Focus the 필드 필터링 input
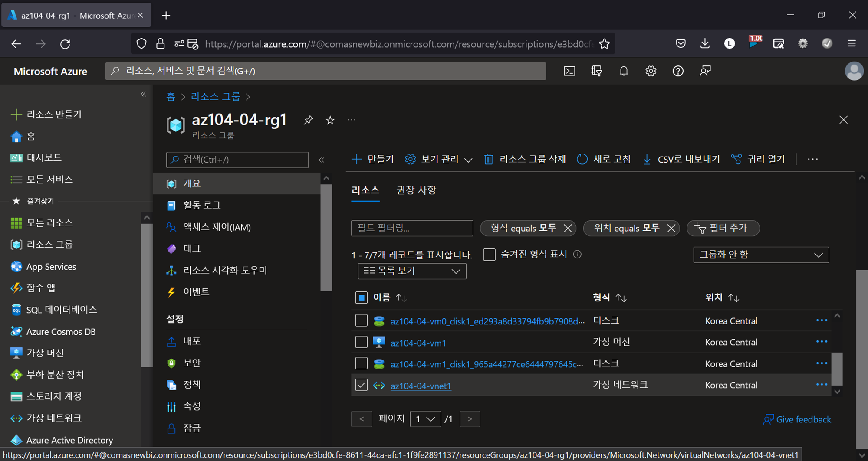 pyautogui.click(x=412, y=228)
